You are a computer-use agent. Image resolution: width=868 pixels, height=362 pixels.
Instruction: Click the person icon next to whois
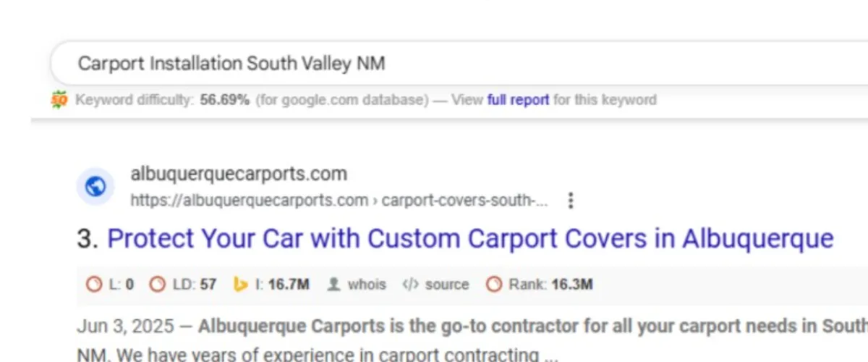click(x=333, y=285)
